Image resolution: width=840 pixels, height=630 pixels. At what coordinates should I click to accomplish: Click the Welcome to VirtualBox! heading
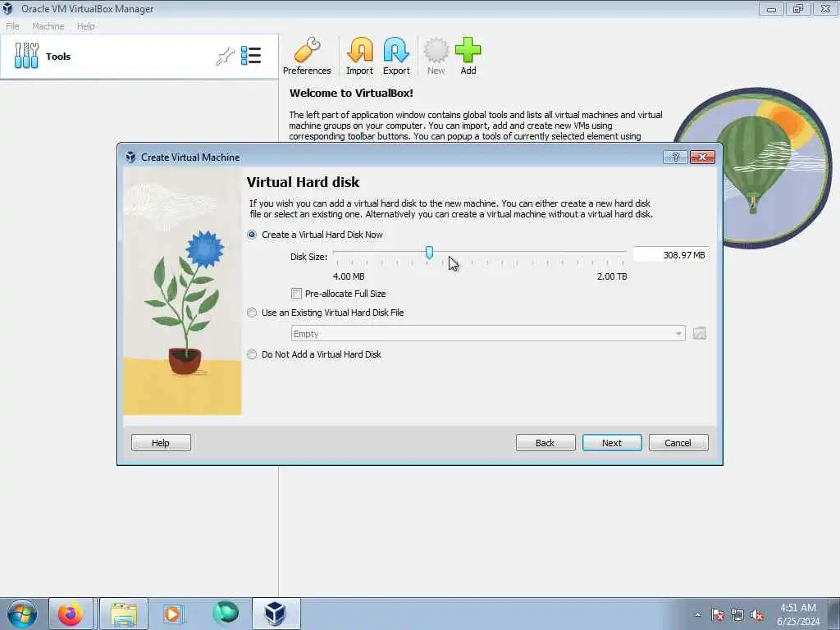click(x=351, y=94)
